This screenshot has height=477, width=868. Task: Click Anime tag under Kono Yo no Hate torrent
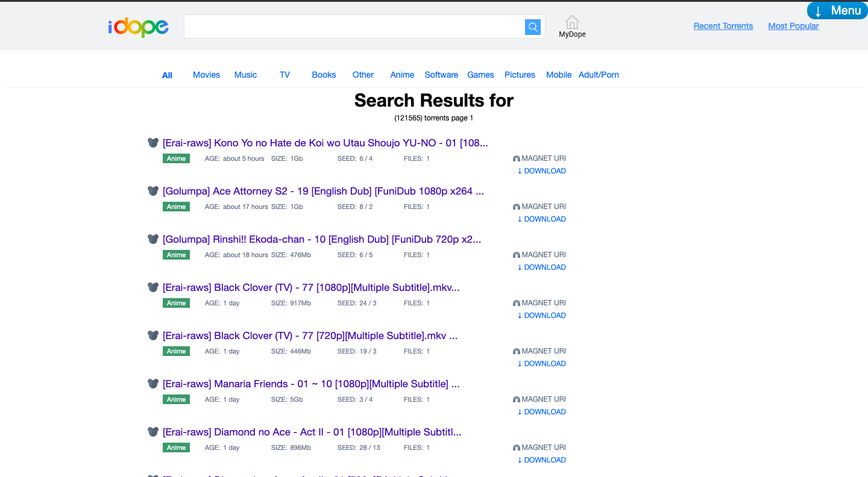(176, 158)
